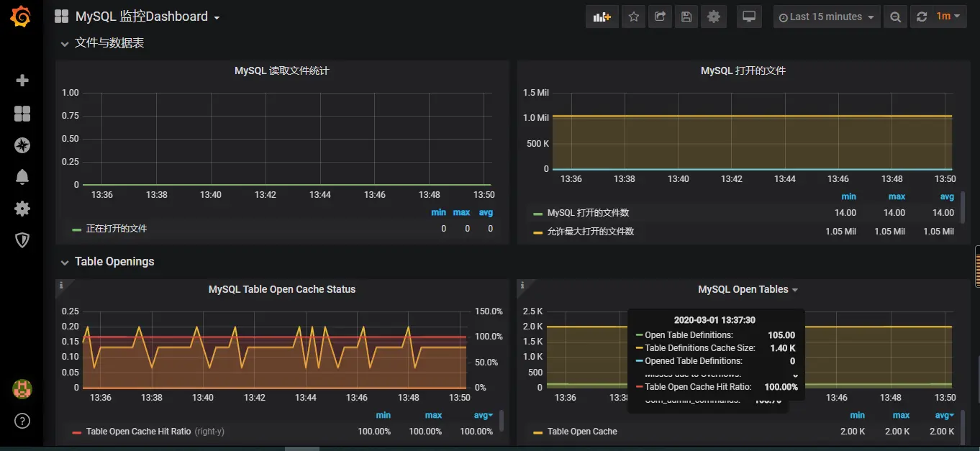Save the dashboard with the disk icon
Image resolution: width=980 pixels, height=451 pixels.
[686, 17]
